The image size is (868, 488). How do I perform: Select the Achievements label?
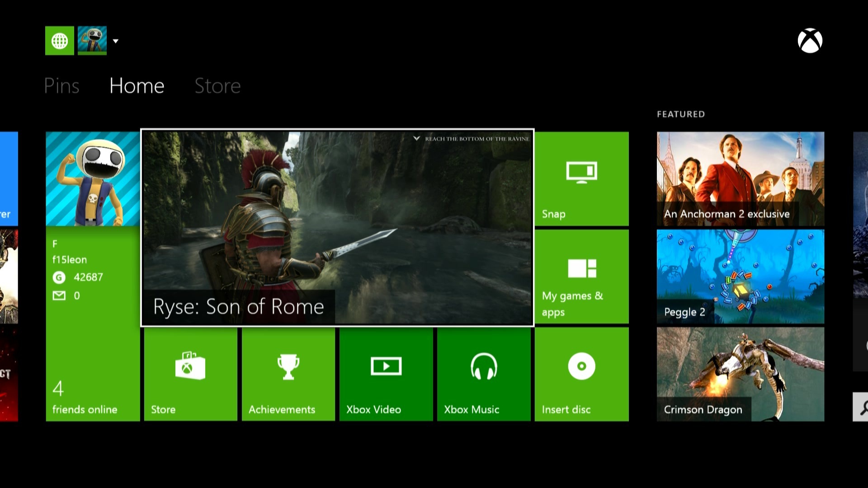[282, 409]
